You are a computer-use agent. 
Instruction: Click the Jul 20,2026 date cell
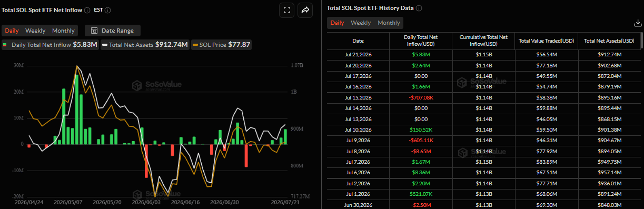click(x=358, y=65)
